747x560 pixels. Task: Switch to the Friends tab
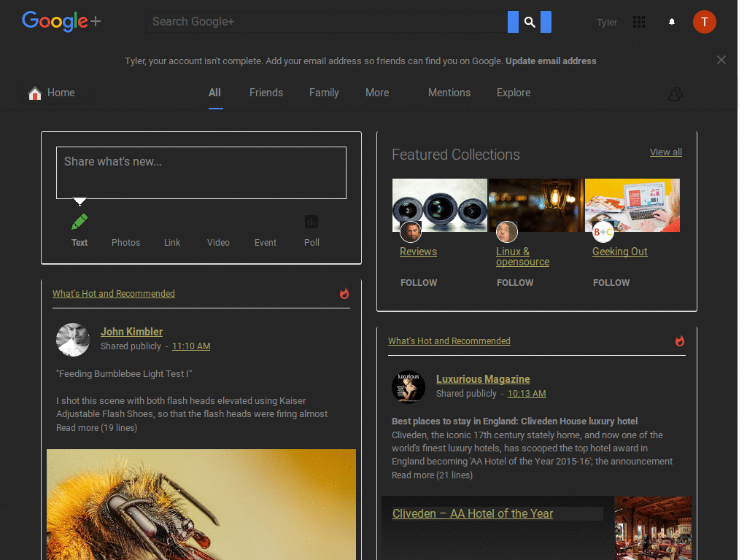[266, 93]
